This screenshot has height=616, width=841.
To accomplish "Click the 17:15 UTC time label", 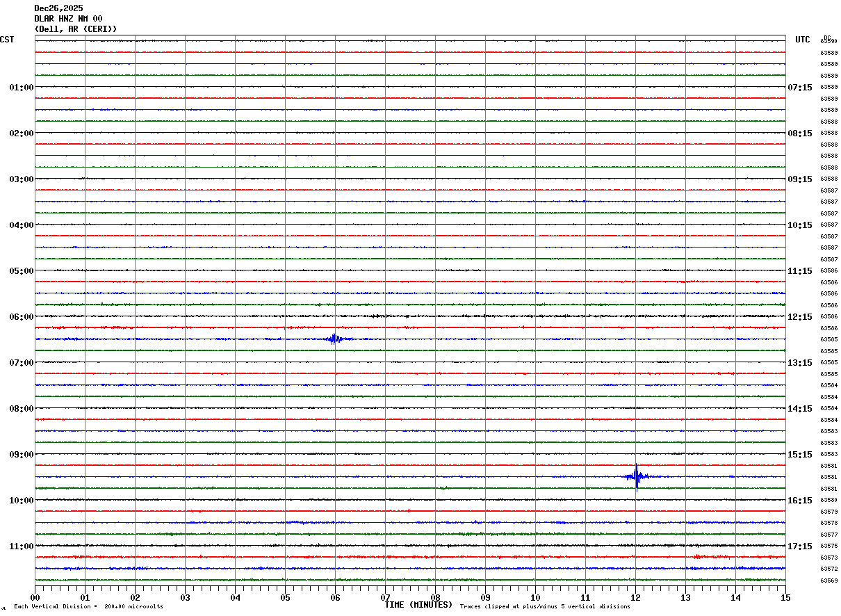I will tap(799, 546).
